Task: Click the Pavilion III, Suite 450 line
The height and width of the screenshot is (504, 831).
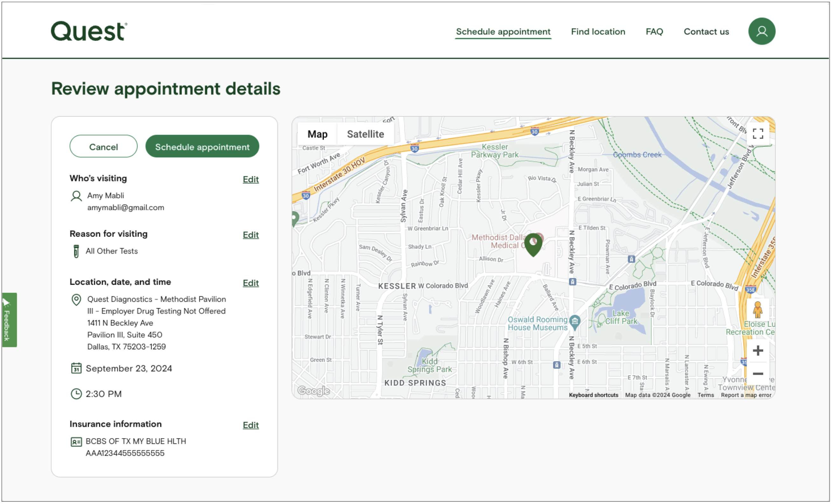Action: click(125, 335)
